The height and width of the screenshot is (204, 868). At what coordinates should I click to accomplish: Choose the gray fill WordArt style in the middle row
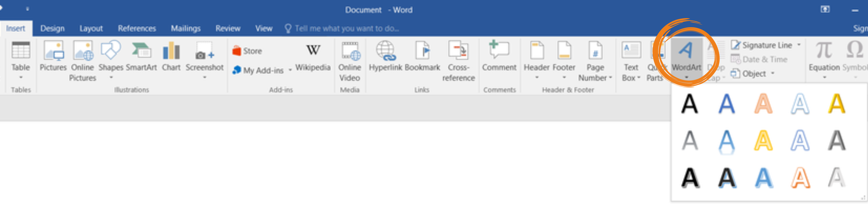[690, 141]
